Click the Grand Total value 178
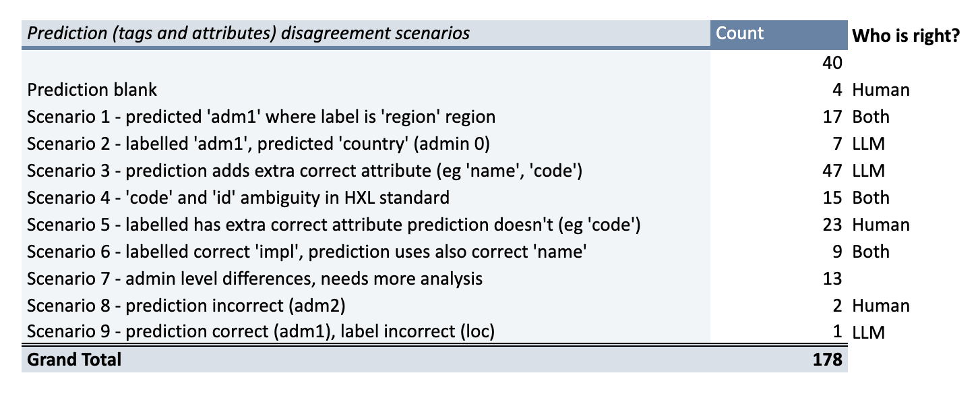The image size is (980, 394). [x=827, y=360]
